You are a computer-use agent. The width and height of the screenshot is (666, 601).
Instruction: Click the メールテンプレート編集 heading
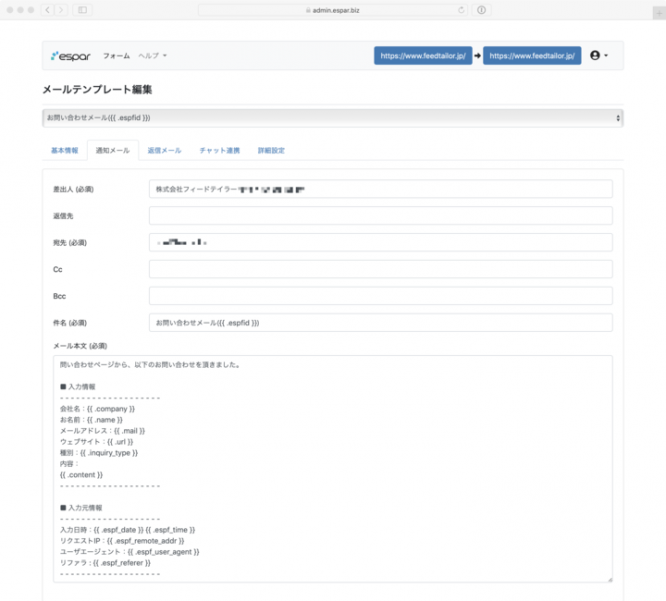[97, 90]
